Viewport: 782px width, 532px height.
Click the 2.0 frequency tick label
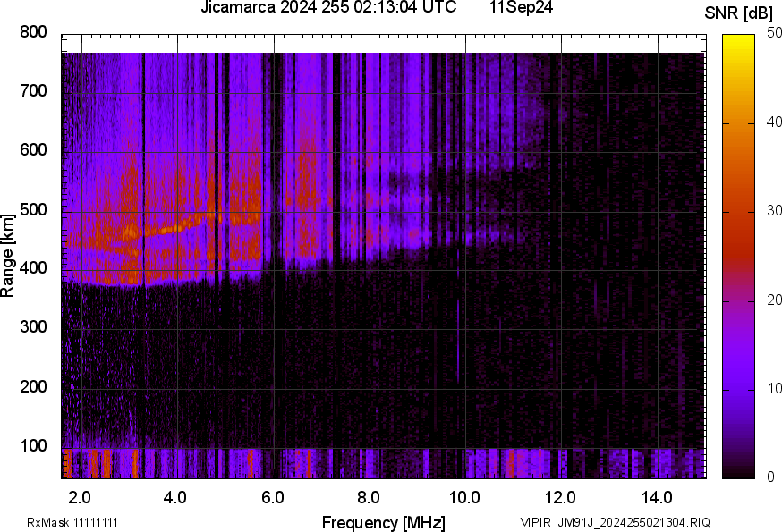click(x=80, y=497)
